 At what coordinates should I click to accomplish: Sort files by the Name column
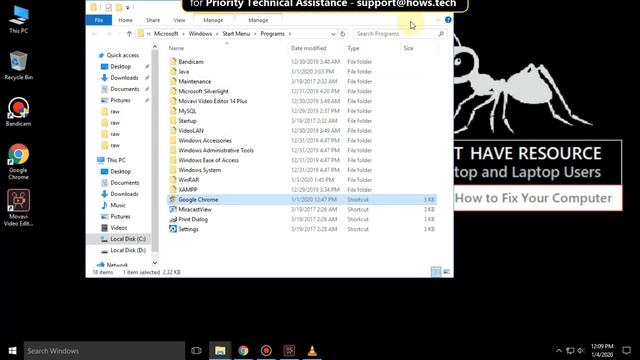(x=176, y=48)
